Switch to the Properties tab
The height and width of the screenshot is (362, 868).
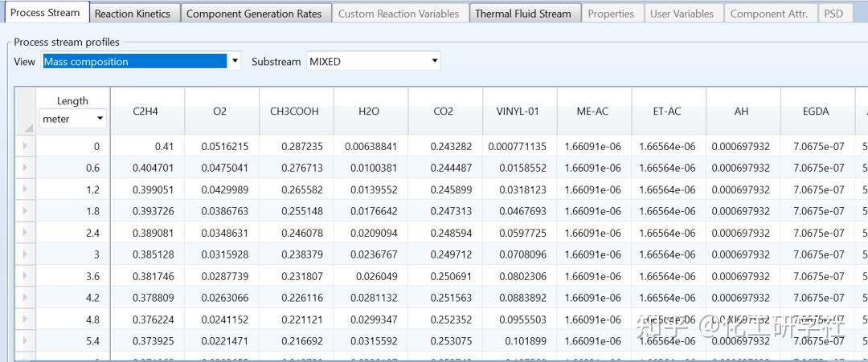pyautogui.click(x=611, y=14)
